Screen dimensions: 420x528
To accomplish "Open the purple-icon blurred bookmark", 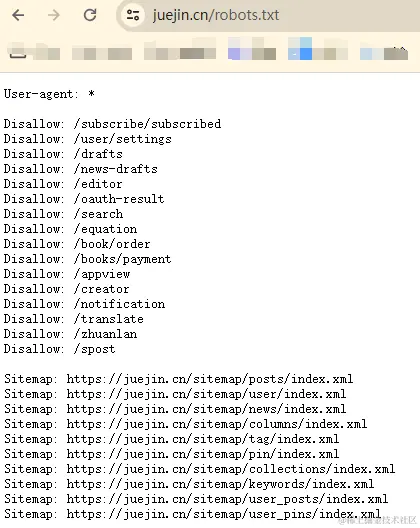I will tap(252, 49).
